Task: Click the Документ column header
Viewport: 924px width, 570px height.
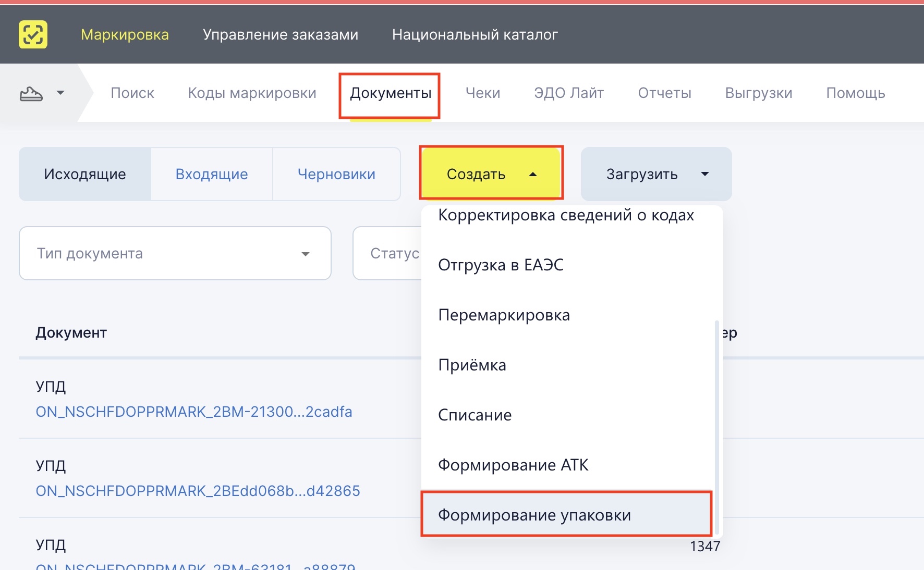Action: pyautogui.click(x=71, y=332)
